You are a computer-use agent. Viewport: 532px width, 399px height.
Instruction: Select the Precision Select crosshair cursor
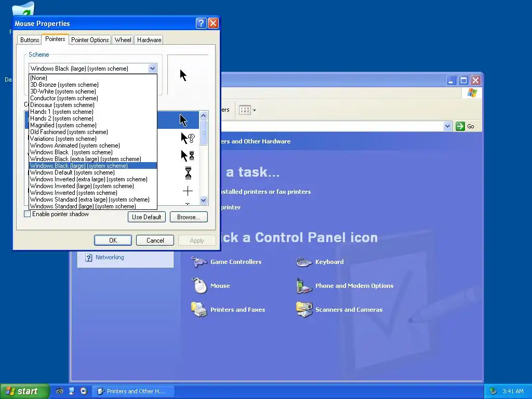point(188,191)
